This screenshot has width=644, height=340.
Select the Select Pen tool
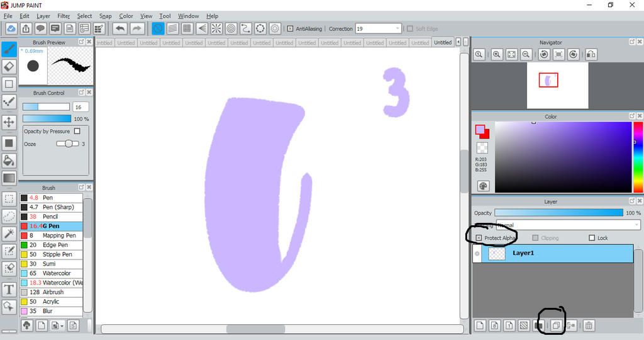coord(9,251)
